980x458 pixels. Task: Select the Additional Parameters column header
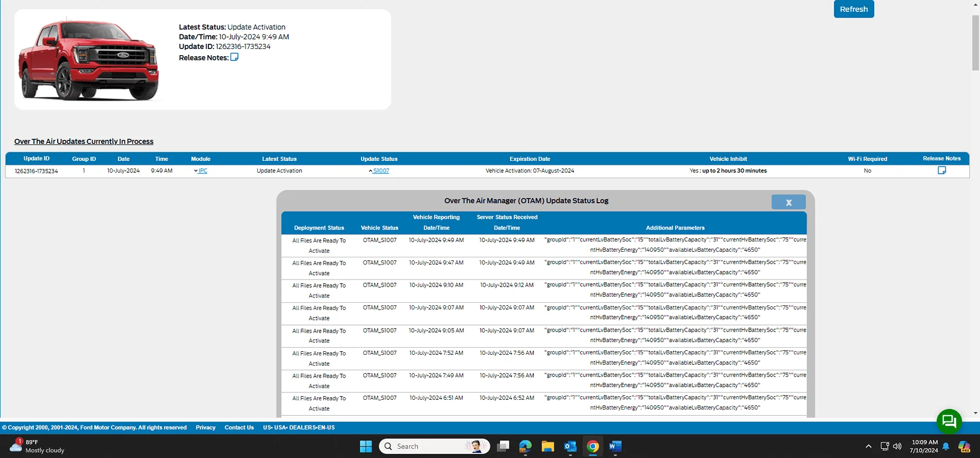pos(675,227)
